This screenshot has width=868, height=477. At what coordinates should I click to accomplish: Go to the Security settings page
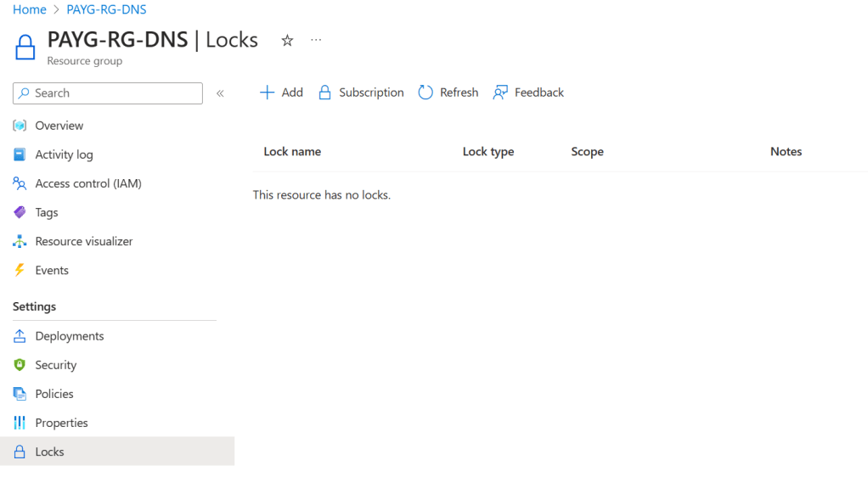click(56, 365)
